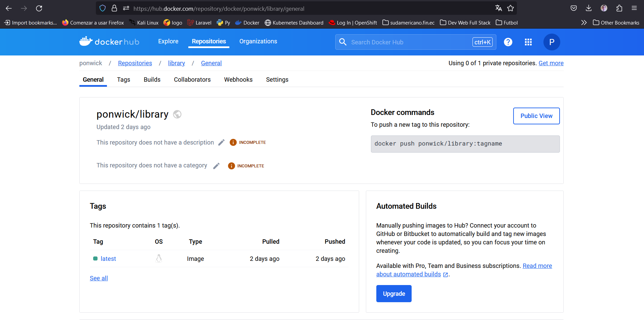Switch to the Tags tab
Viewport: 644px width, 320px height.
(123, 80)
